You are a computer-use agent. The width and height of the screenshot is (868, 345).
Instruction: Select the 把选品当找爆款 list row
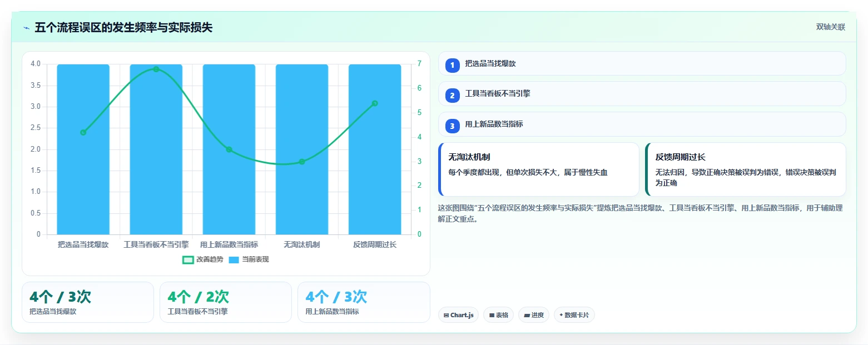tap(642, 63)
